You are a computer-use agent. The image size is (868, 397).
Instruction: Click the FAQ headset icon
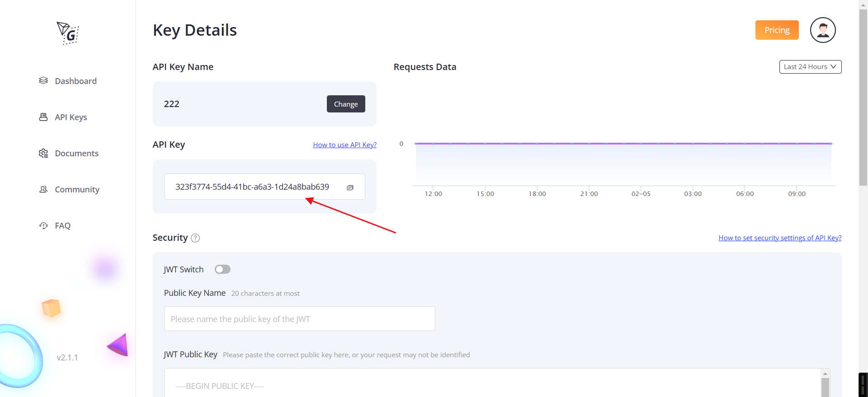click(43, 225)
